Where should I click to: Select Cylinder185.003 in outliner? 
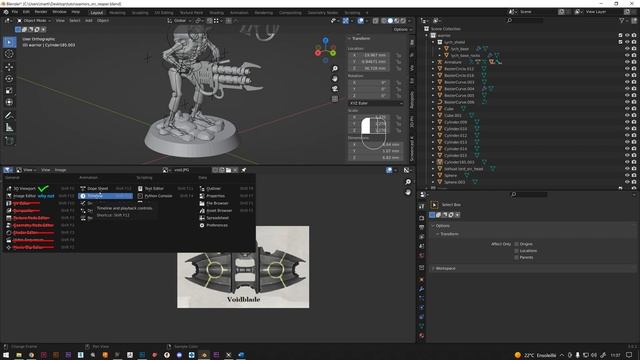pyautogui.click(x=459, y=162)
